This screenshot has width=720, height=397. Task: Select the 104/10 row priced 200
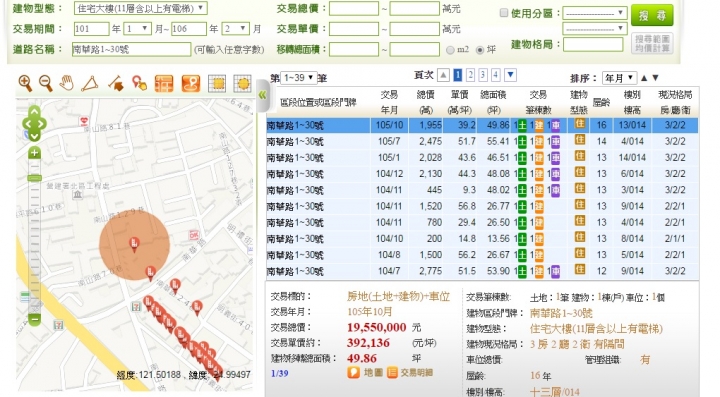click(482, 239)
